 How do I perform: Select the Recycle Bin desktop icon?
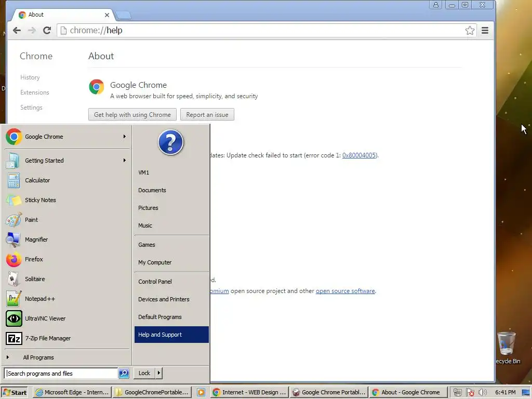click(x=508, y=348)
